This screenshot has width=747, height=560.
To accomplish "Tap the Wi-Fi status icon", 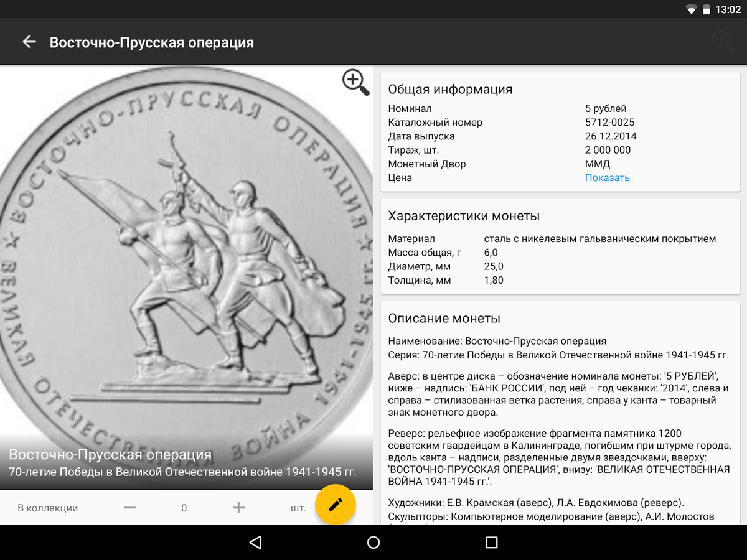I will coord(691,9).
